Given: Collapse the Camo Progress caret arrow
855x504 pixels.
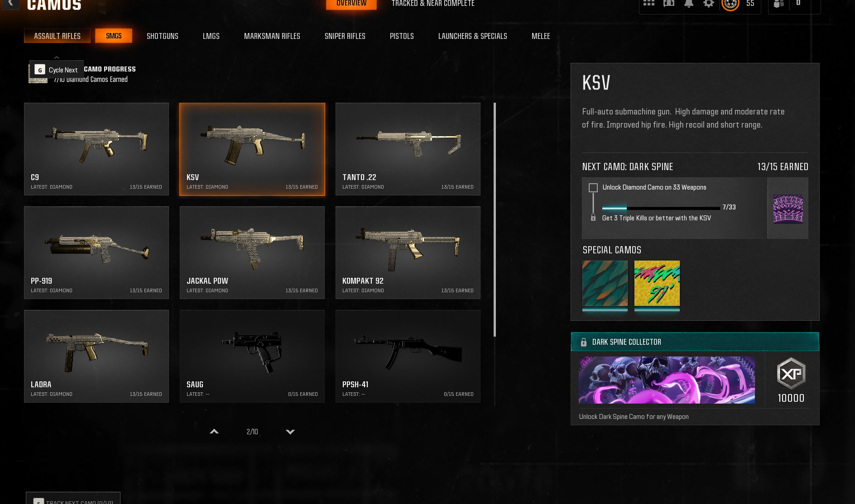Looking at the screenshot, I should pos(57,57).
